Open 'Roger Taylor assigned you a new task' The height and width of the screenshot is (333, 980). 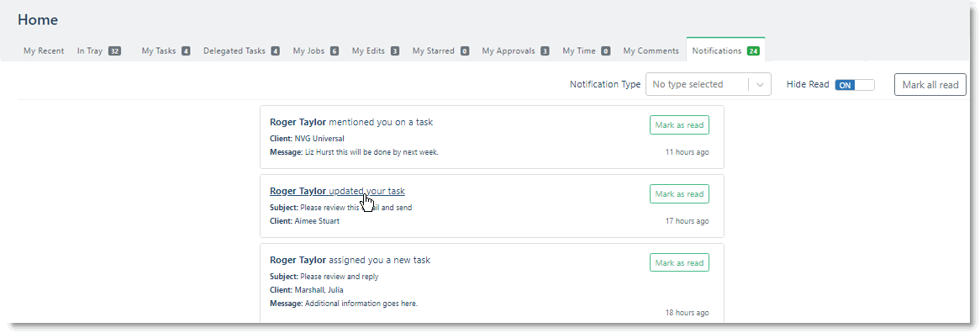click(350, 260)
